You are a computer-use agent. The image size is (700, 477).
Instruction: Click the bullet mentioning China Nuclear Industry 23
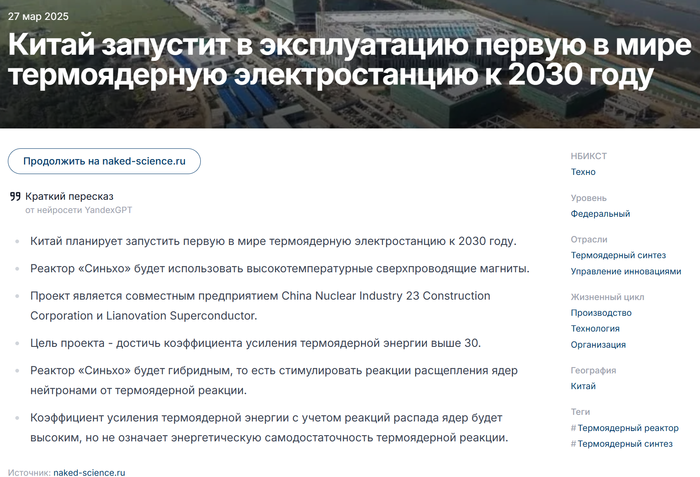(x=260, y=305)
